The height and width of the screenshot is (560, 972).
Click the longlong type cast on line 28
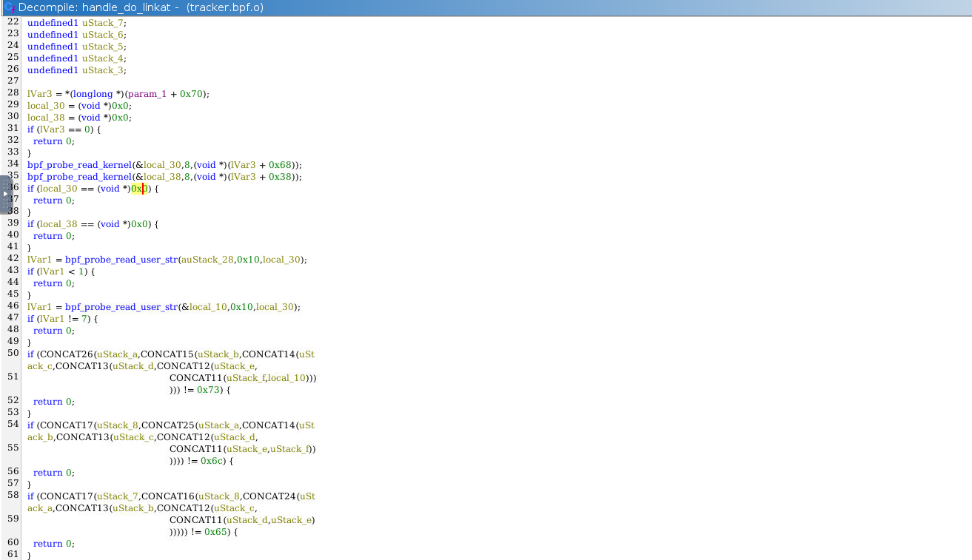point(92,94)
